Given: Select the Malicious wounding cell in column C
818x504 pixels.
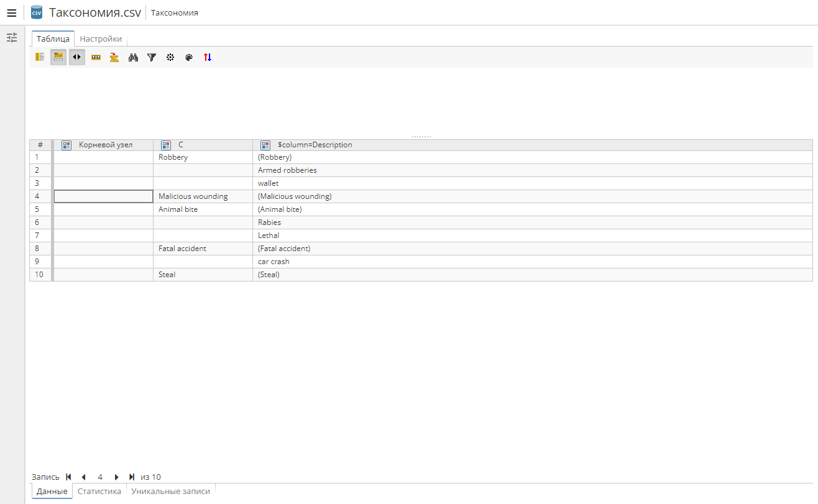Looking at the screenshot, I should click(203, 196).
